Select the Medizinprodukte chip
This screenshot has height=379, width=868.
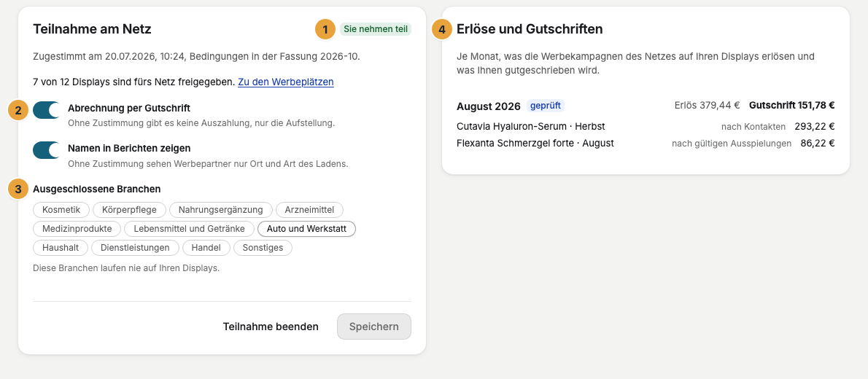[77, 229]
